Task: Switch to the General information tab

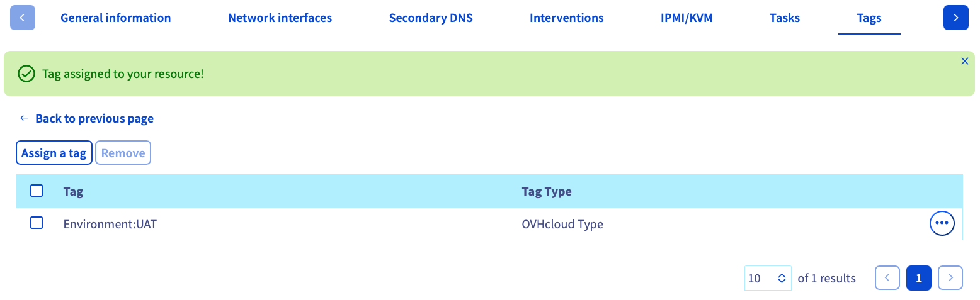Action: 116,18
